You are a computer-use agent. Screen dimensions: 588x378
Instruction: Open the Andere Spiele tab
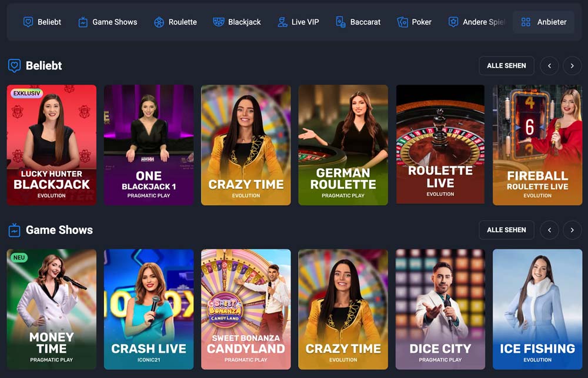point(477,22)
